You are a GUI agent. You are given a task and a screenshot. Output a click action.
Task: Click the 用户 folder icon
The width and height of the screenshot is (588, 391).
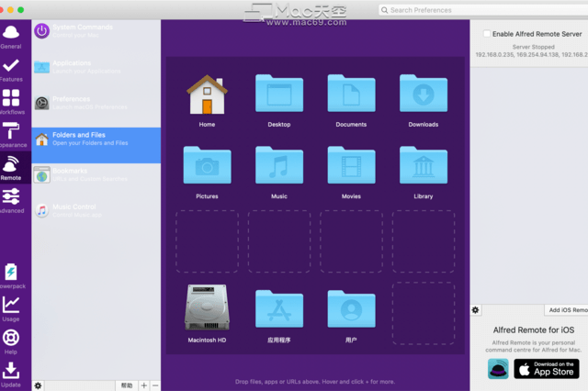(x=351, y=309)
